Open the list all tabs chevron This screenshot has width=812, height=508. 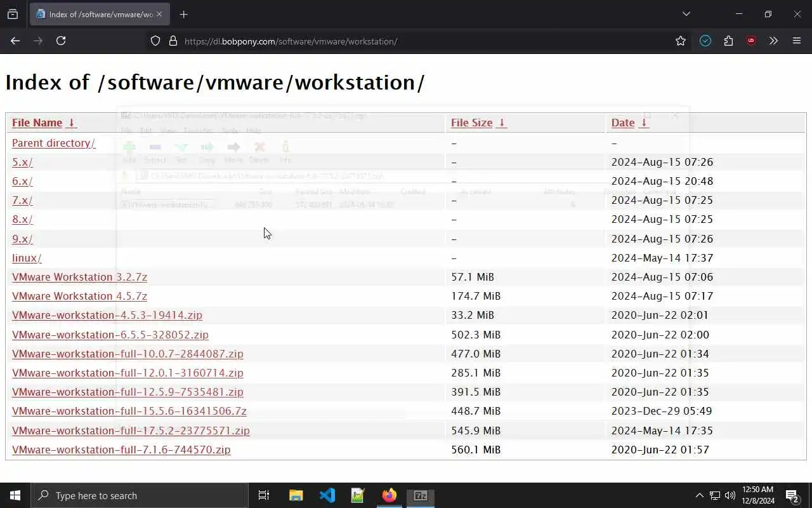pyautogui.click(x=686, y=14)
